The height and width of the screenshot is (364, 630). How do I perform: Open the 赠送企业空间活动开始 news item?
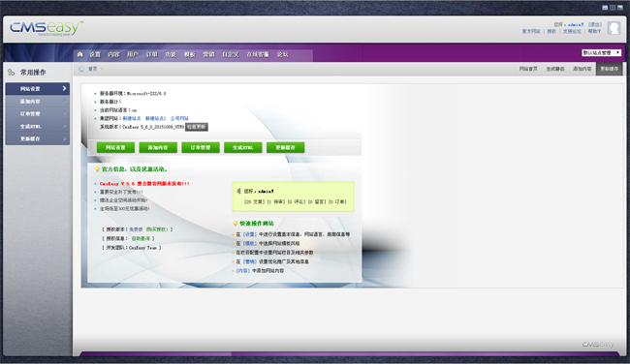tap(123, 200)
